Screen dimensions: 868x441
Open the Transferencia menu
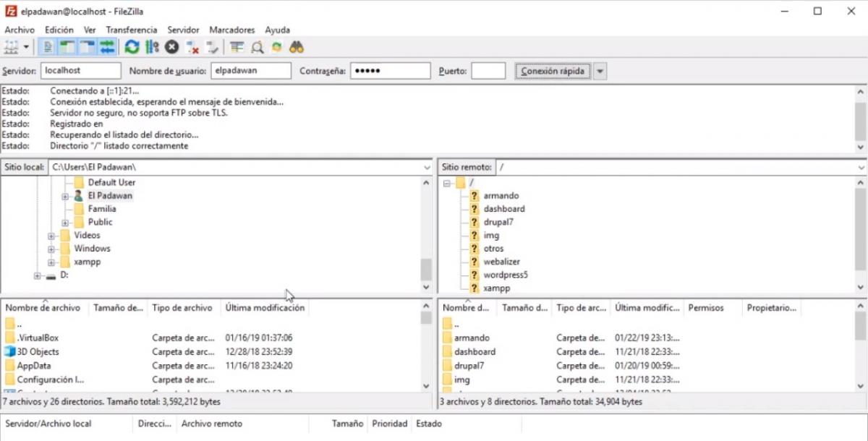pos(132,30)
